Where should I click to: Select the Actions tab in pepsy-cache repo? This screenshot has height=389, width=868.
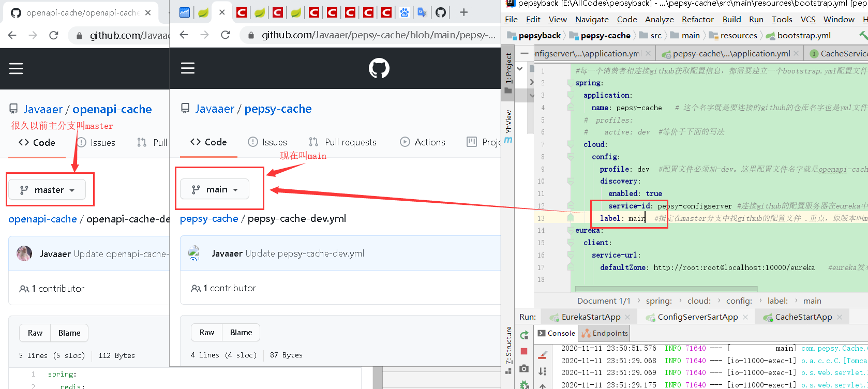click(x=423, y=142)
